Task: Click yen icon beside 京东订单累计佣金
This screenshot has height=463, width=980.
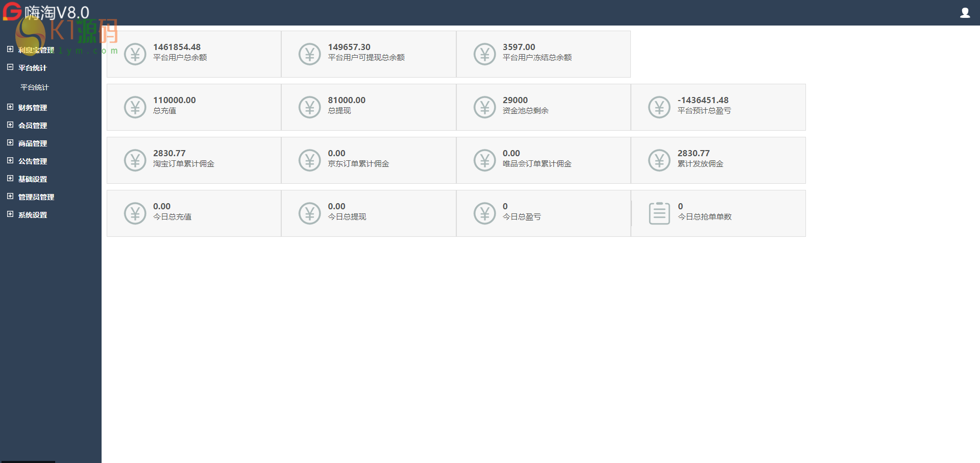Action: pyautogui.click(x=310, y=160)
